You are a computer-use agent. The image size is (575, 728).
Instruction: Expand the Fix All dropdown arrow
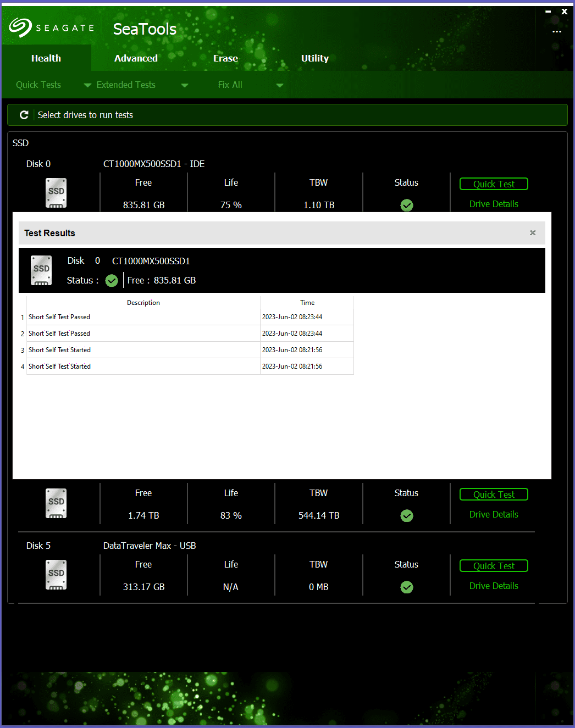coord(280,85)
